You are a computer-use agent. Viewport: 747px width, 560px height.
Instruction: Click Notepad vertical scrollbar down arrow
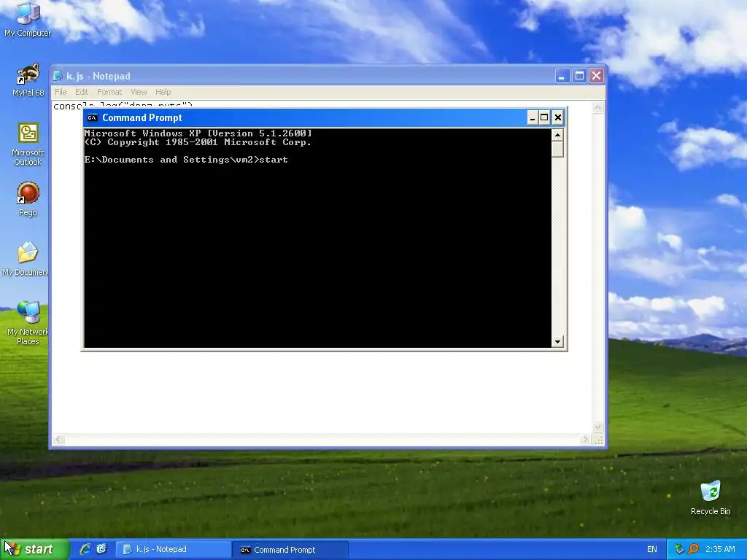(598, 427)
